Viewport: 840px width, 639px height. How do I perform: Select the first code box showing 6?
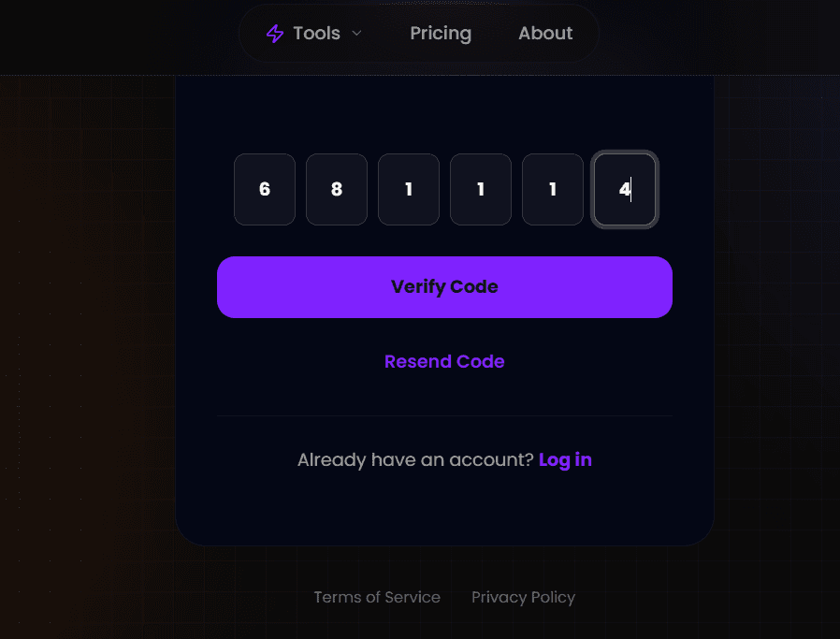pos(264,189)
